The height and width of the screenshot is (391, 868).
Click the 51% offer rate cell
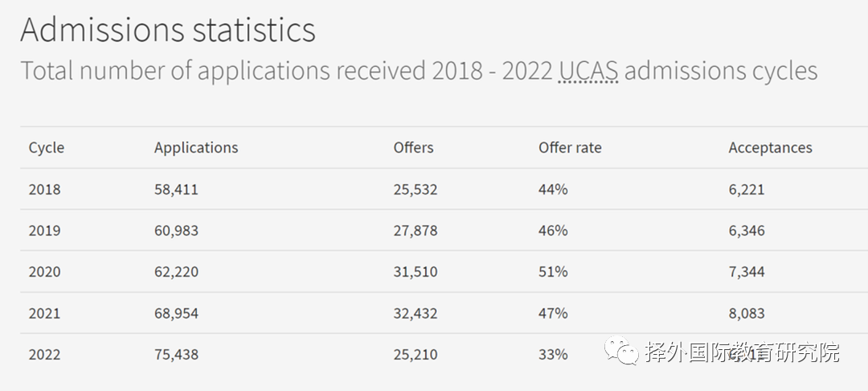553,272
